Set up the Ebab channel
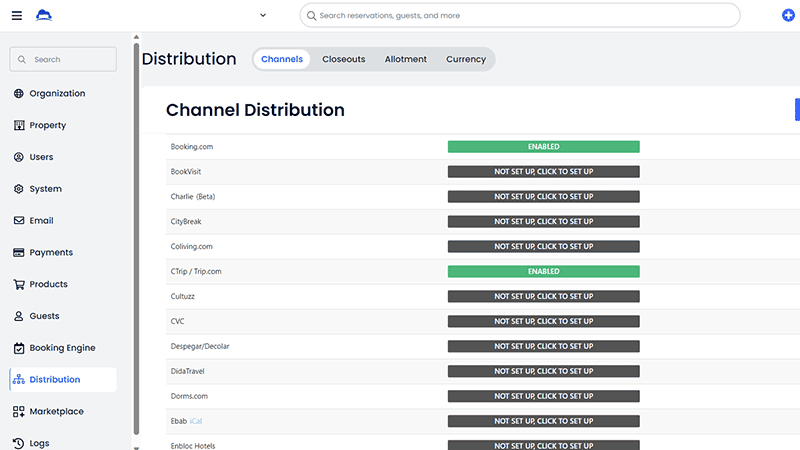 tap(543, 421)
